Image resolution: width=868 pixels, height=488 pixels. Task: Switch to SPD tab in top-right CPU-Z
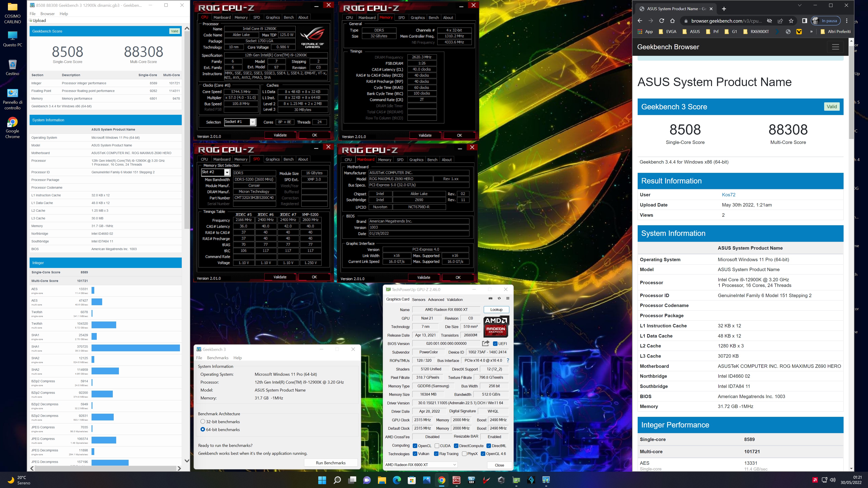[401, 18]
